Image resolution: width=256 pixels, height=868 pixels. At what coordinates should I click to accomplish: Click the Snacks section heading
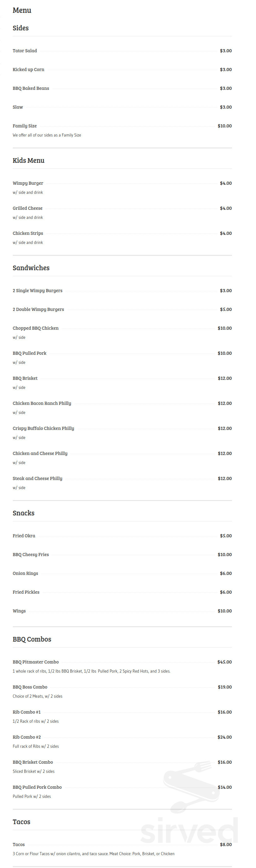[23, 513]
